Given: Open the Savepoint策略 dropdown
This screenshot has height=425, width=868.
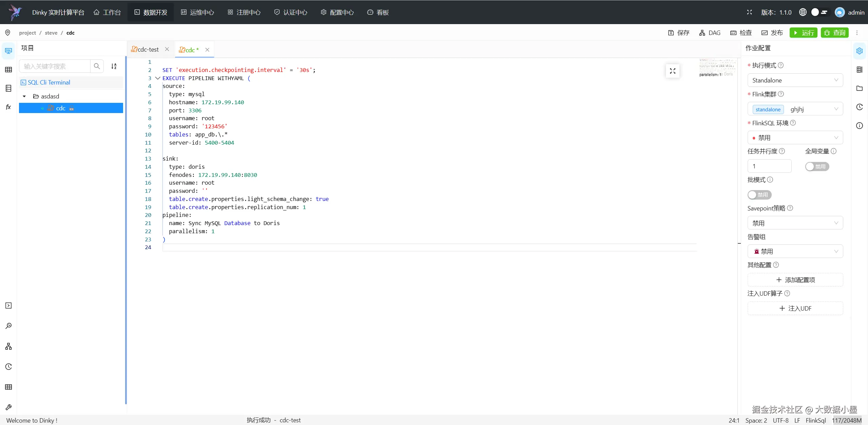Looking at the screenshot, I should [795, 223].
